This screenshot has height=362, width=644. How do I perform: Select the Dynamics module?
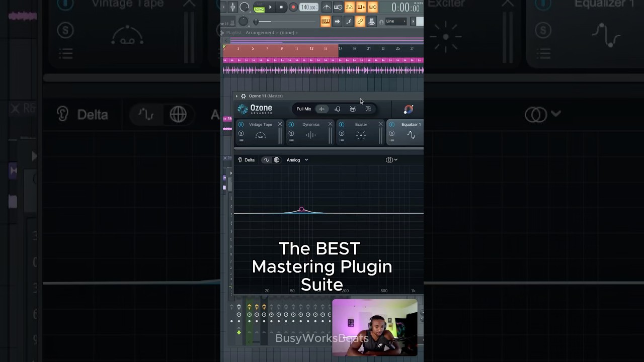coord(311,133)
